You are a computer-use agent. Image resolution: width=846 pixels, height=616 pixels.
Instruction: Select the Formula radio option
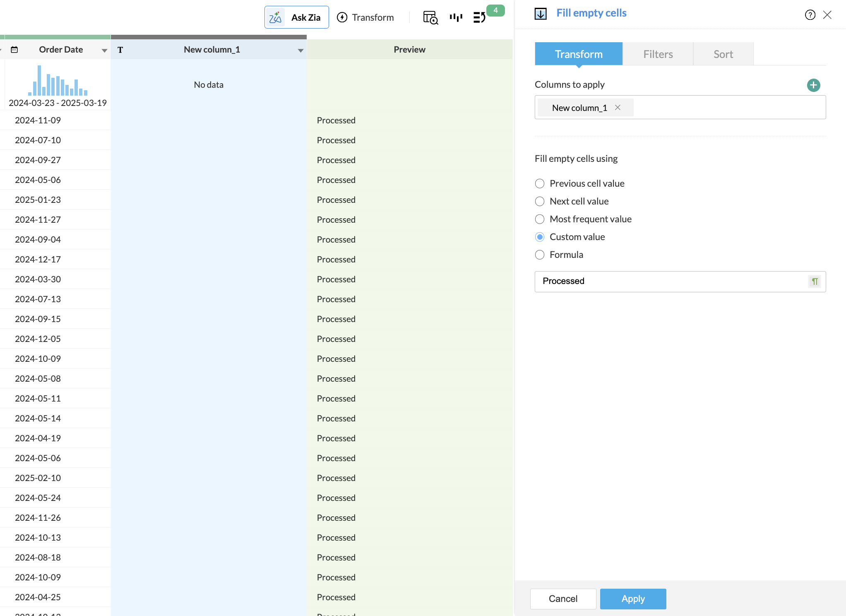tap(540, 255)
